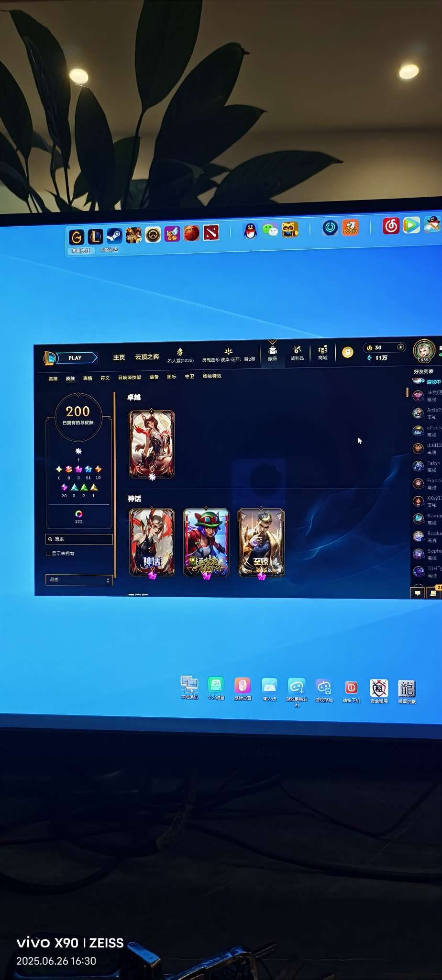The height and width of the screenshot is (980, 442).
Task: Switch to the 英雄 sub-tab
Action: point(53,379)
